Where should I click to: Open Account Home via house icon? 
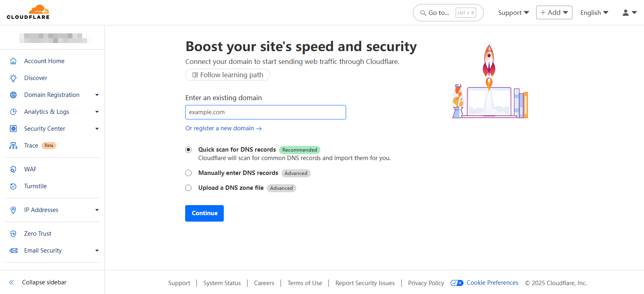(x=13, y=61)
